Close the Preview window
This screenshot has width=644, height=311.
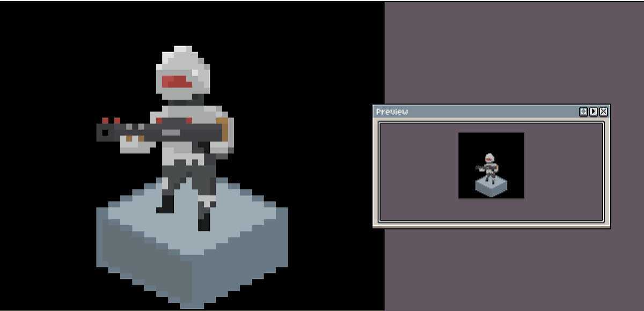(604, 112)
